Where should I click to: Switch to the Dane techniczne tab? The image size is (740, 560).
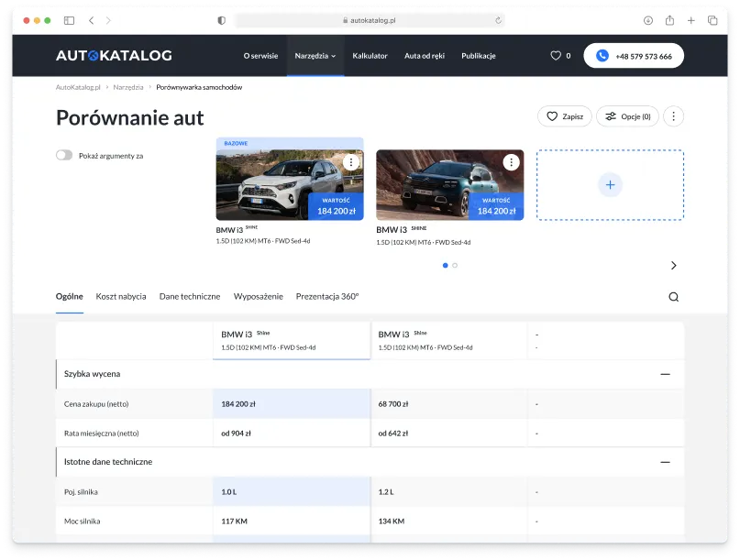190,297
